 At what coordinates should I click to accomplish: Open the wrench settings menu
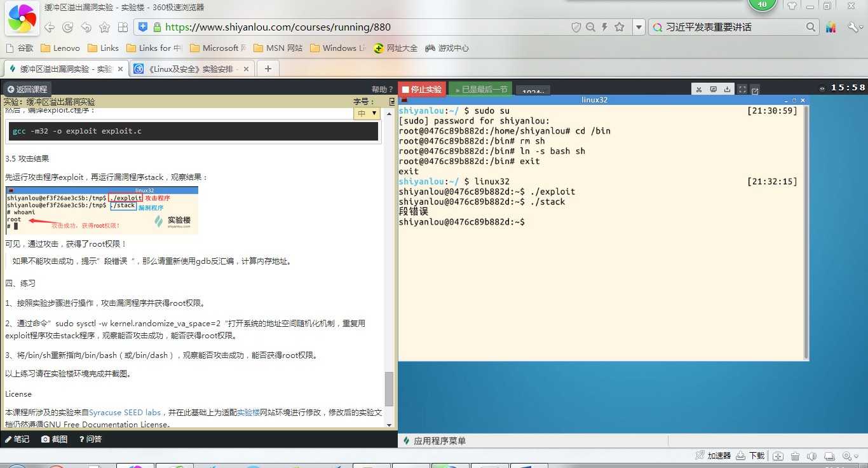tap(853, 27)
